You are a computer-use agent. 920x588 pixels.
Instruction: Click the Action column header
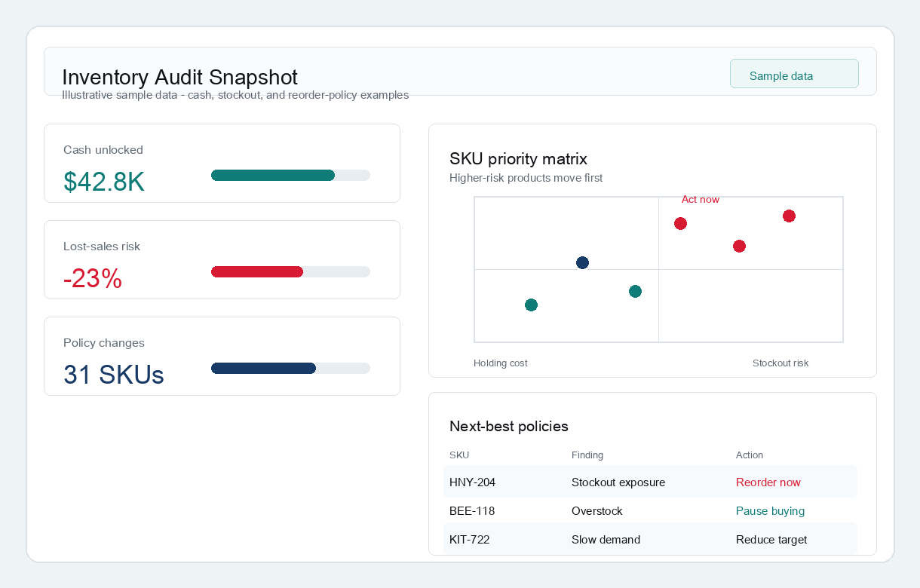pos(750,455)
